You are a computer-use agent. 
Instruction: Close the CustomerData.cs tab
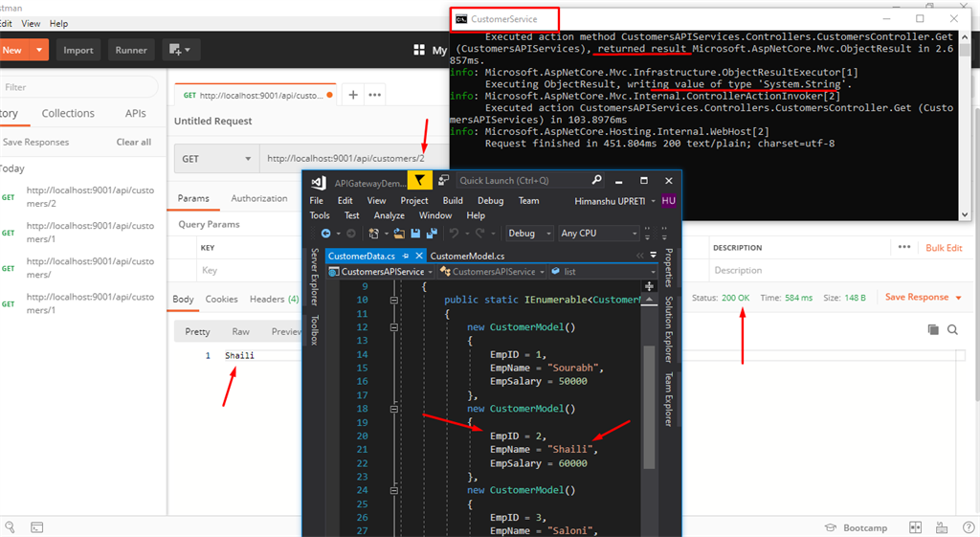point(419,256)
